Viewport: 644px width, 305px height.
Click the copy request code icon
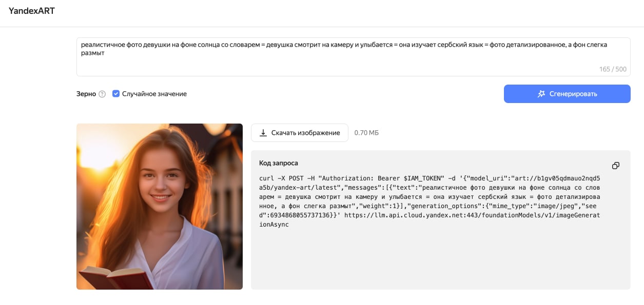[615, 166]
